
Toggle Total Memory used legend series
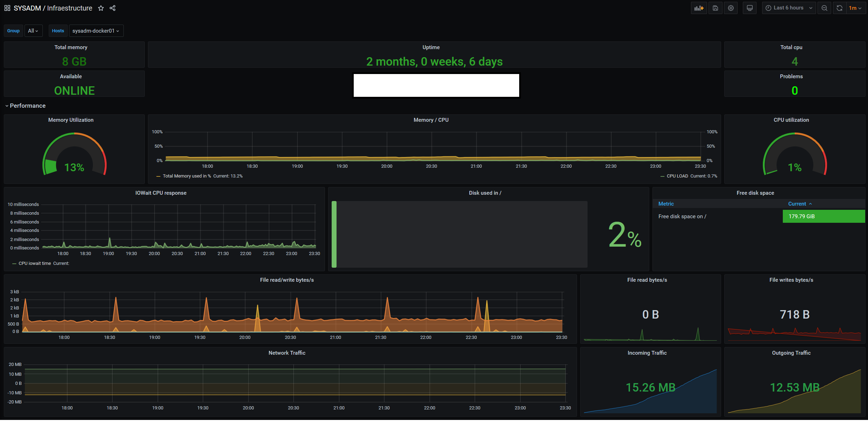point(187,176)
